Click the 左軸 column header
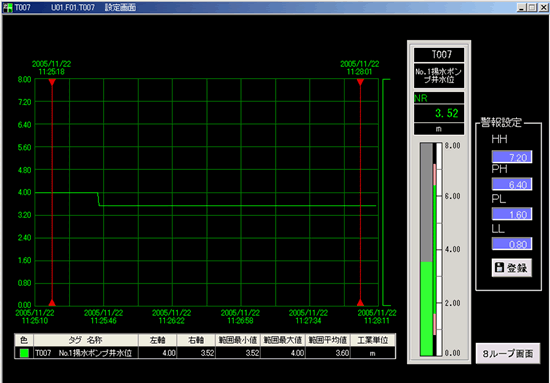 (x=157, y=340)
